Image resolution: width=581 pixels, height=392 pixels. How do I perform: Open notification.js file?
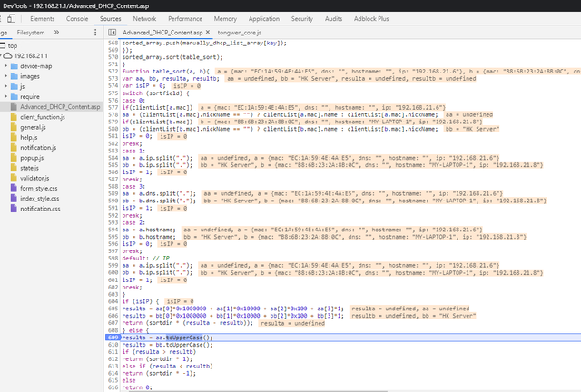(x=38, y=148)
